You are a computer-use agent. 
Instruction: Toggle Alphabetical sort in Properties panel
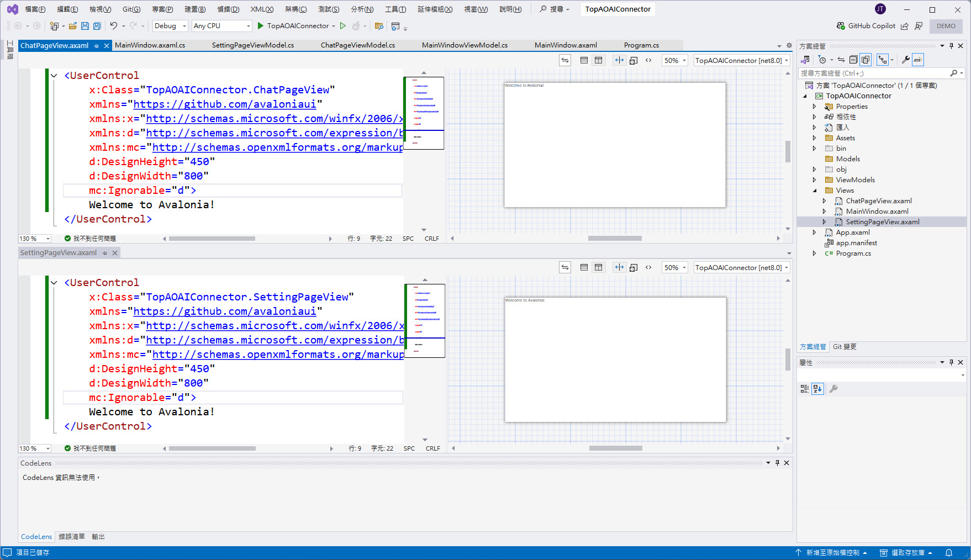click(817, 389)
